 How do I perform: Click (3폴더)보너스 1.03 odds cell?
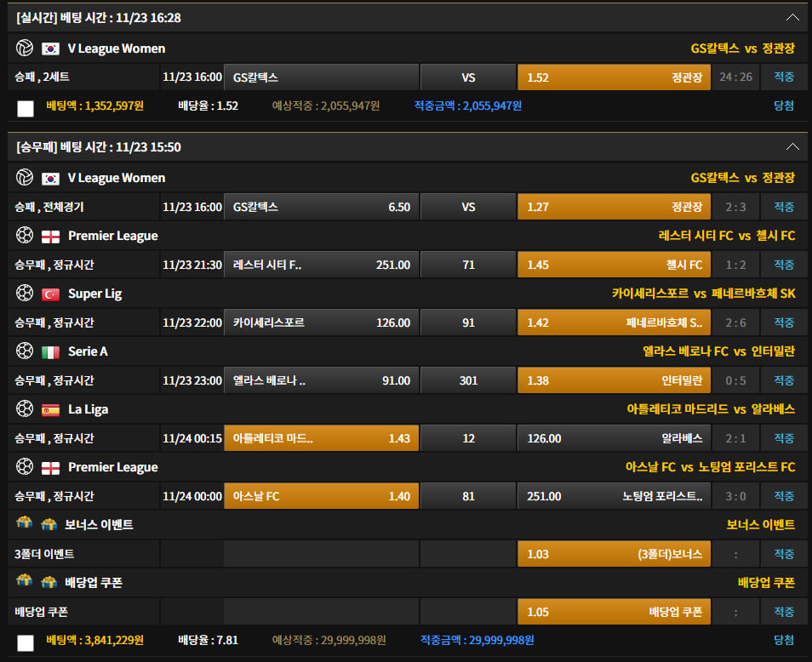pos(613,554)
